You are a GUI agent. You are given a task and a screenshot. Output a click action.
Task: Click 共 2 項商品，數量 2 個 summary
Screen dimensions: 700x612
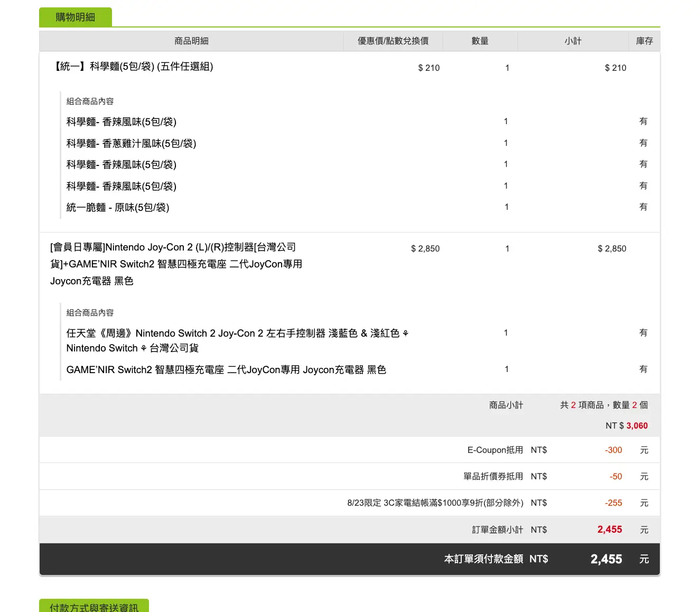coord(604,405)
